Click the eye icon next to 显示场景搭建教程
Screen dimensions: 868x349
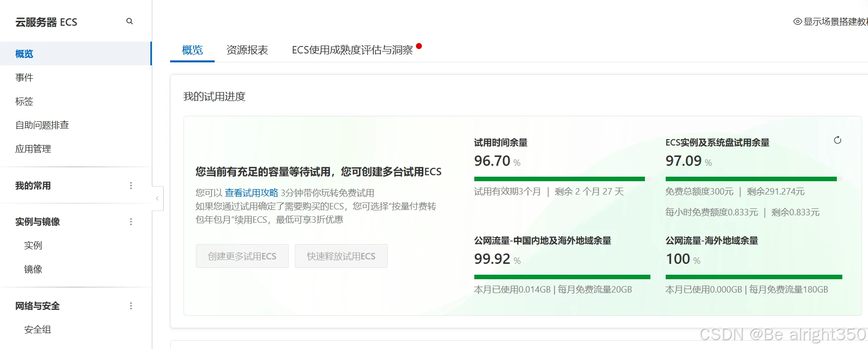[x=797, y=22]
